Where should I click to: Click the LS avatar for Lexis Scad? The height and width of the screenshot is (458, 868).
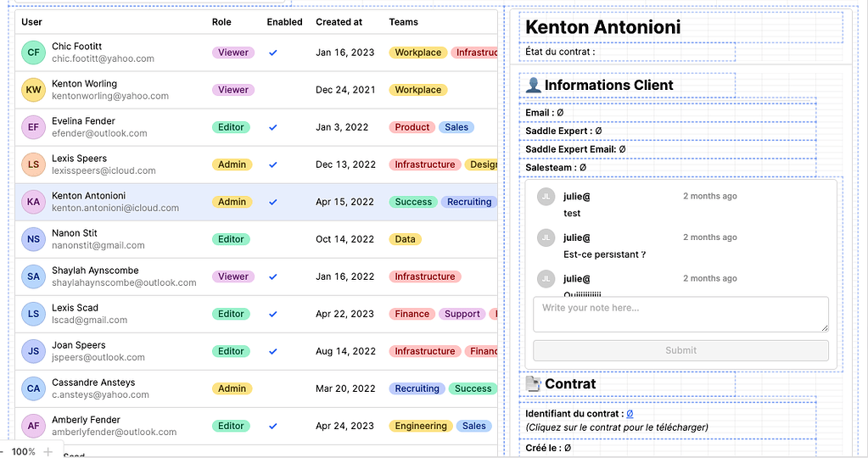[33, 314]
